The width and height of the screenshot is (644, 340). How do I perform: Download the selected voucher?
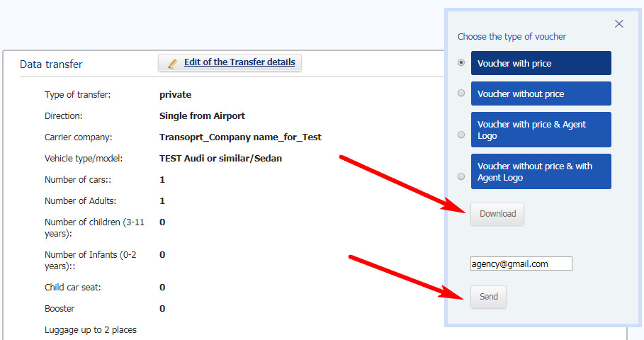tap(497, 213)
